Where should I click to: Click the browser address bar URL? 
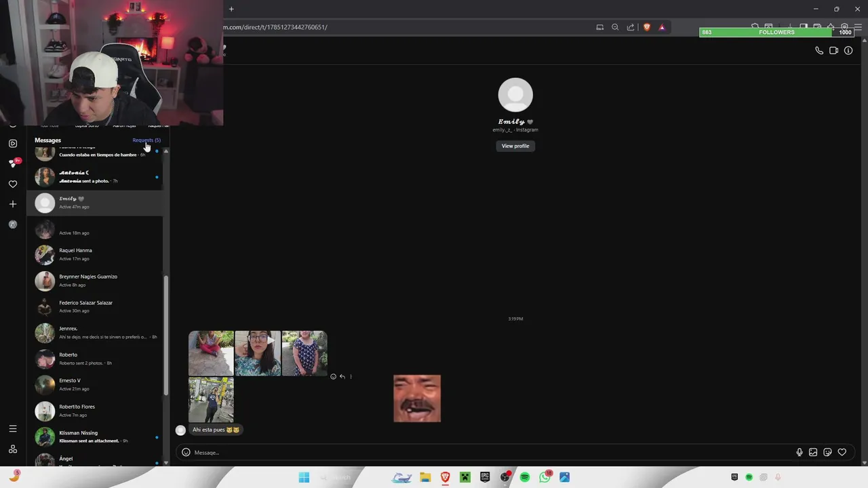275,27
